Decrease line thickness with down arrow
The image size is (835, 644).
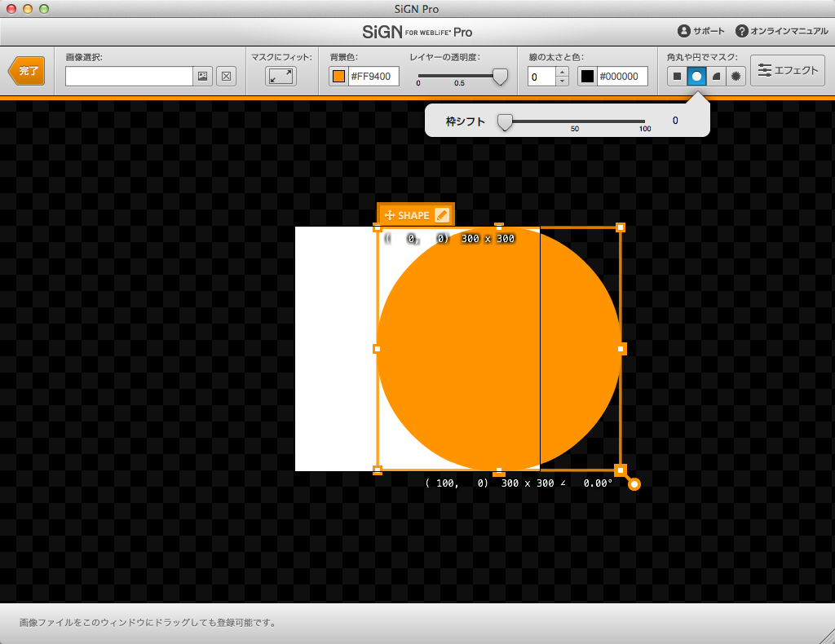click(563, 81)
